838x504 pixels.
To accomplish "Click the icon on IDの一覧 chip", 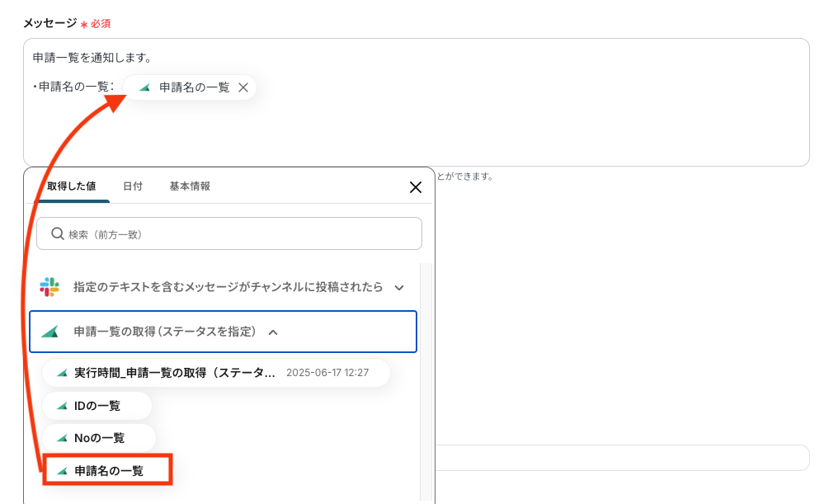I will 61,406.
